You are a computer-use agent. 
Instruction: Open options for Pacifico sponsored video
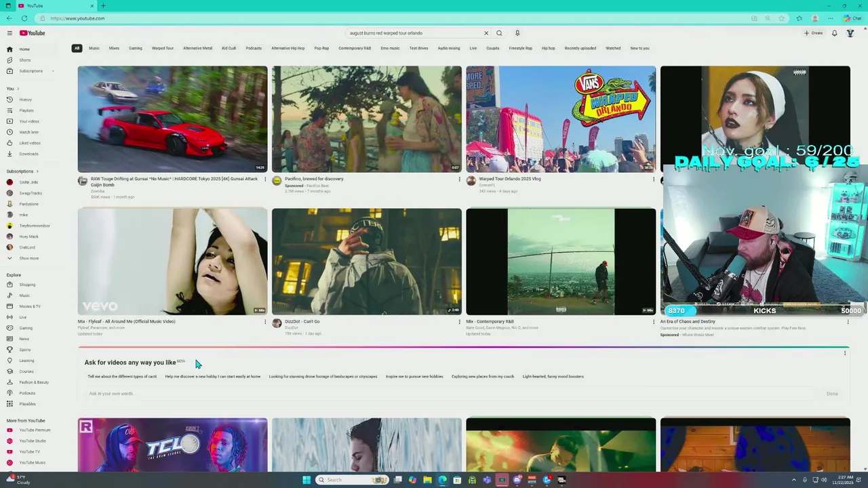(x=459, y=180)
